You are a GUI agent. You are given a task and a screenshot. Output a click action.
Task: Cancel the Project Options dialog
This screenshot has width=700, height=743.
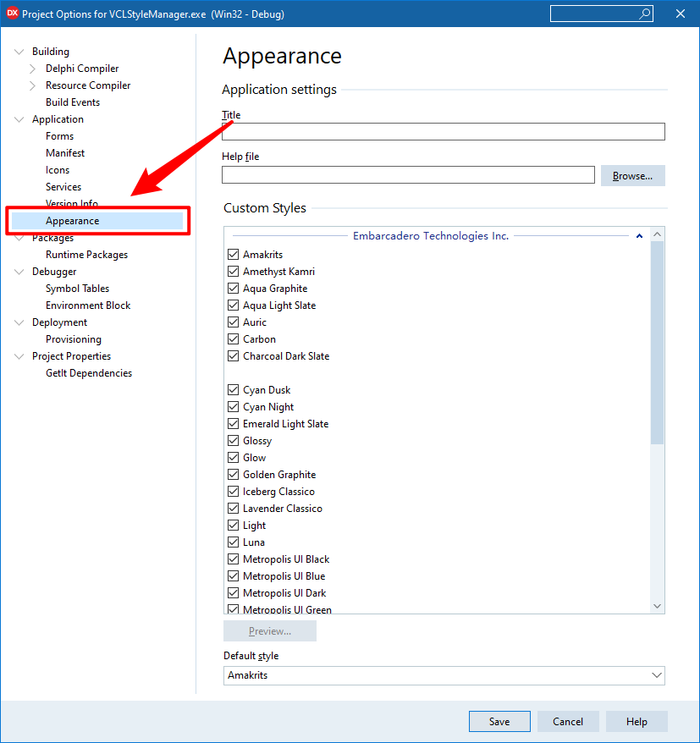click(568, 721)
